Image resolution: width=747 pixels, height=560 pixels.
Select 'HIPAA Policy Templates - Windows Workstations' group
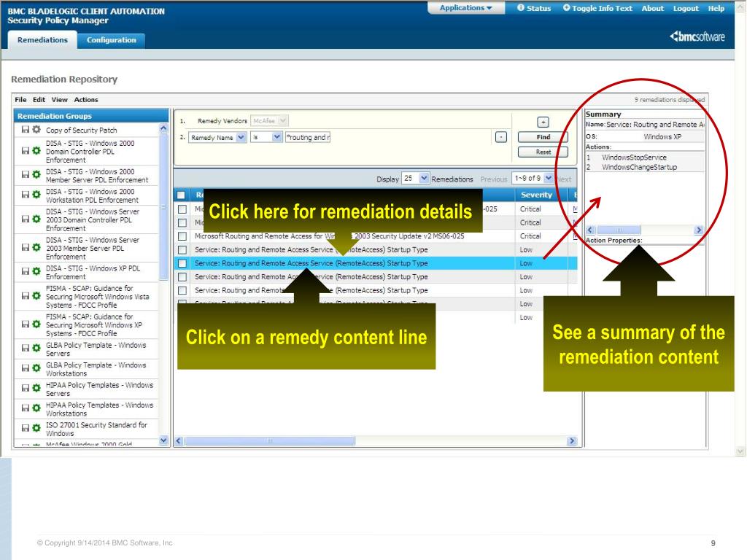tap(99, 409)
